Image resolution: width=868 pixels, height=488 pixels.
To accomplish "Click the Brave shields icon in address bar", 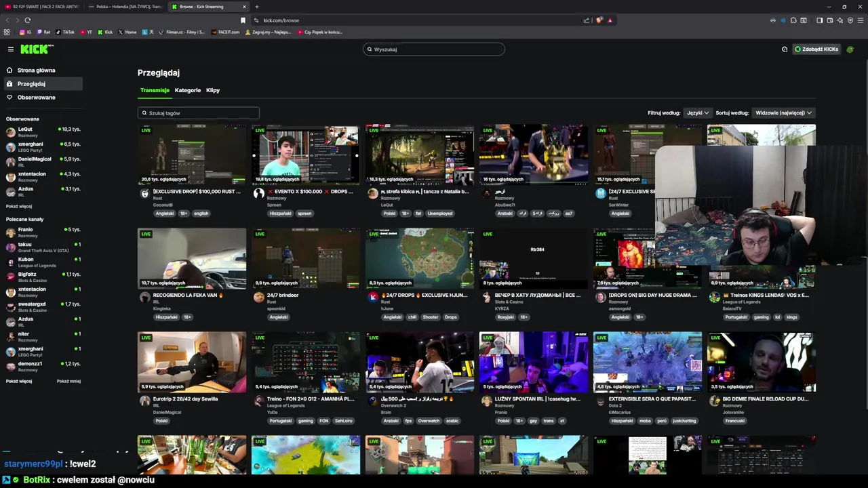I will click(599, 20).
